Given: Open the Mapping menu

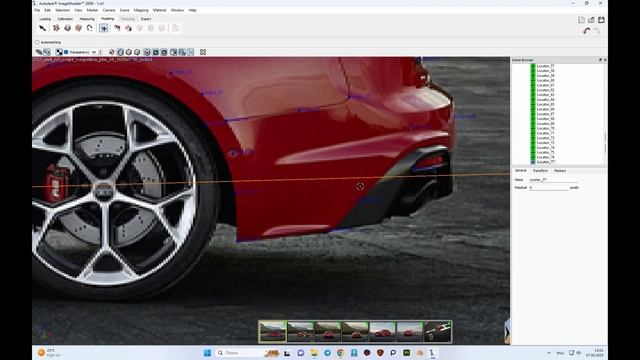Looking at the screenshot, I should tap(141, 10).
